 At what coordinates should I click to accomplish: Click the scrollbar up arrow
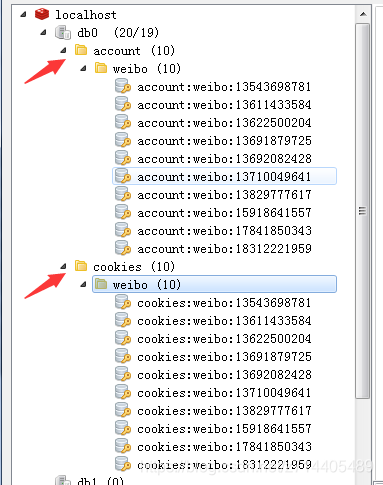pyautogui.click(x=363, y=14)
